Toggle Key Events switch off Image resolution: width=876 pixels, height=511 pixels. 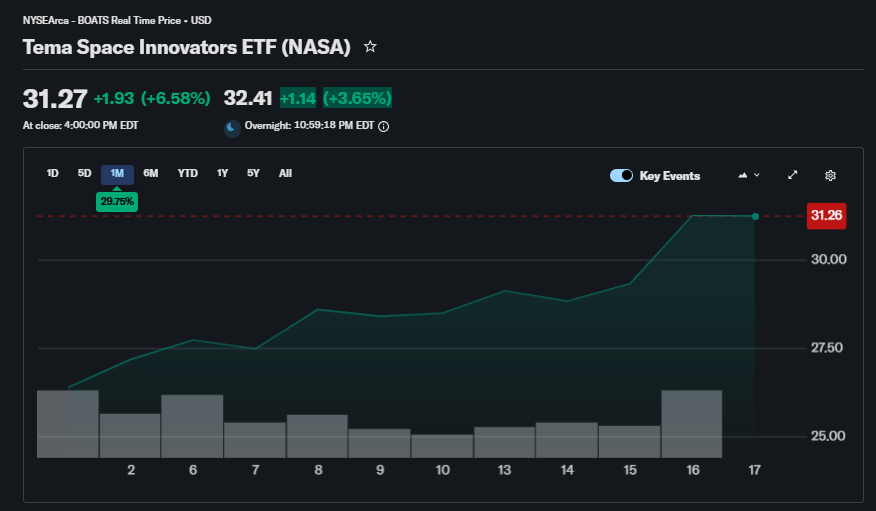[621, 175]
